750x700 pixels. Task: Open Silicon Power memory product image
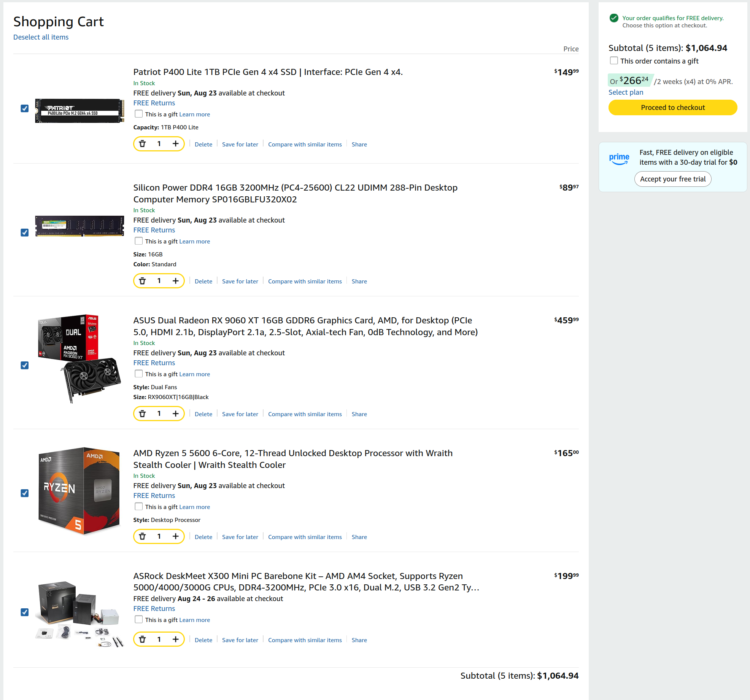pyautogui.click(x=79, y=226)
